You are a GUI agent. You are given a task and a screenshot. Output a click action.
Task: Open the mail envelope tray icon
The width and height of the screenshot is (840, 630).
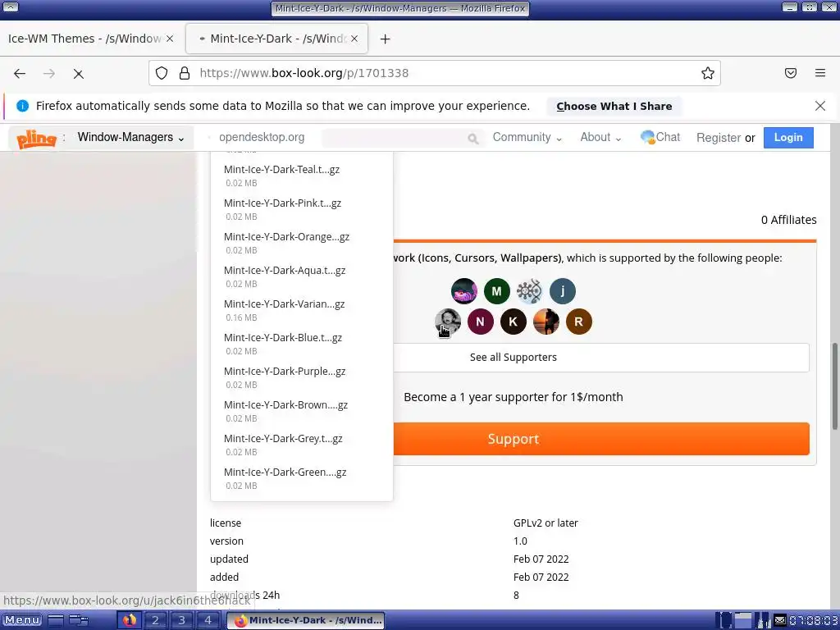(x=780, y=620)
